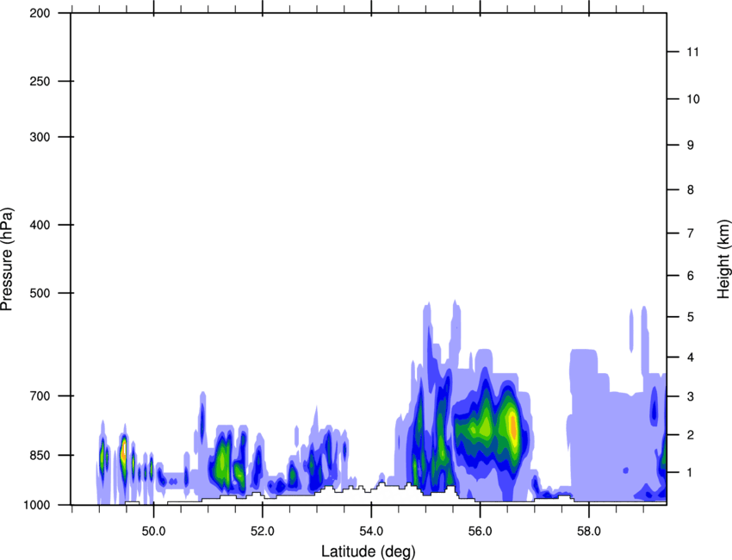Click the 8 km height label
The height and width of the screenshot is (560, 732).
(x=690, y=190)
